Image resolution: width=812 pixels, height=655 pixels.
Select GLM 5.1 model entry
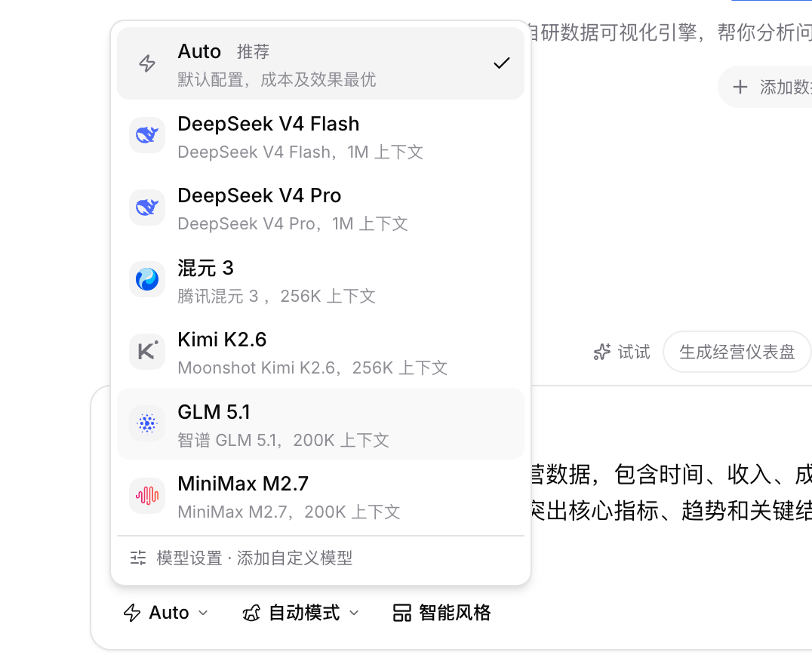tap(321, 423)
